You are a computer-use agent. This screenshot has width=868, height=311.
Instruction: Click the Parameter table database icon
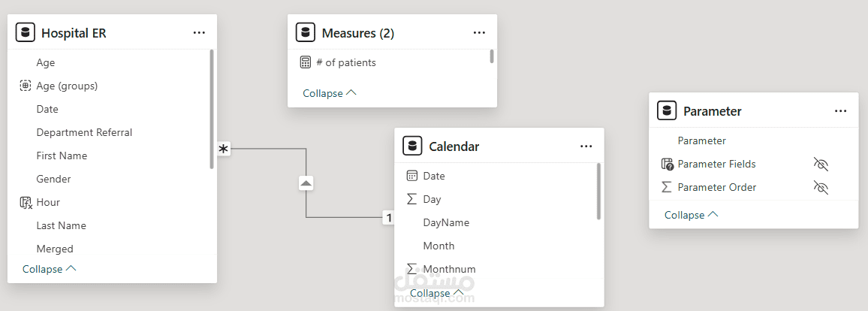pyautogui.click(x=667, y=110)
